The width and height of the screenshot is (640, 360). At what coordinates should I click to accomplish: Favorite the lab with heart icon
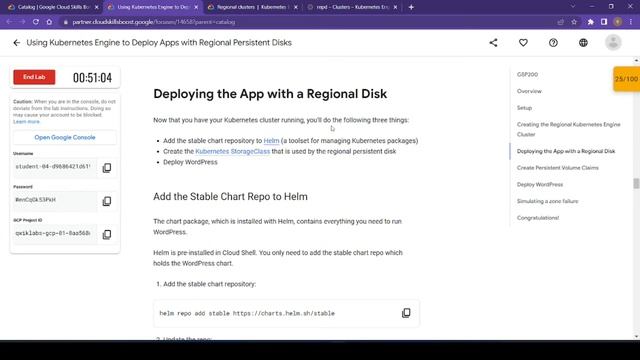tap(523, 42)
